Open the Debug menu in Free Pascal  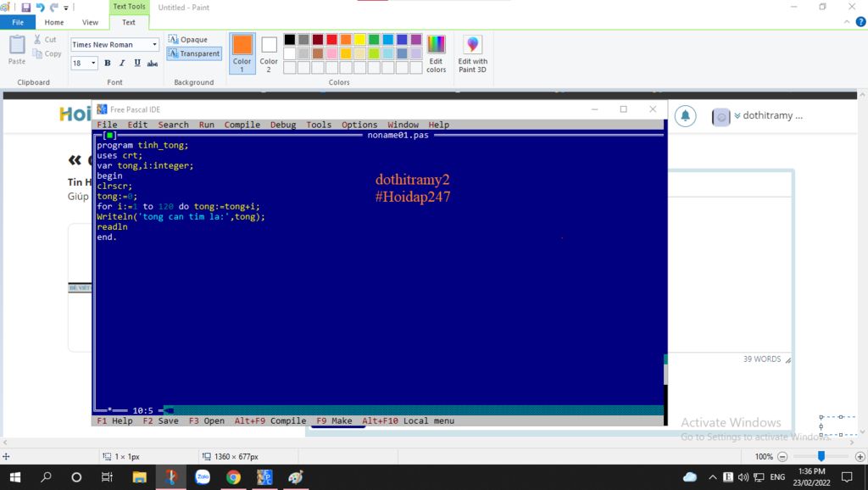pyautogui.click(x=283, y=125)
